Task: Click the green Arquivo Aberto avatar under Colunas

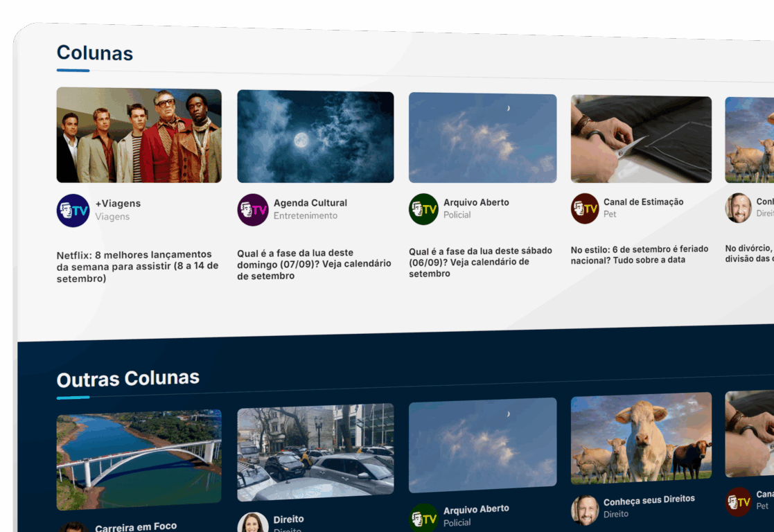Action: coord(423,209)
